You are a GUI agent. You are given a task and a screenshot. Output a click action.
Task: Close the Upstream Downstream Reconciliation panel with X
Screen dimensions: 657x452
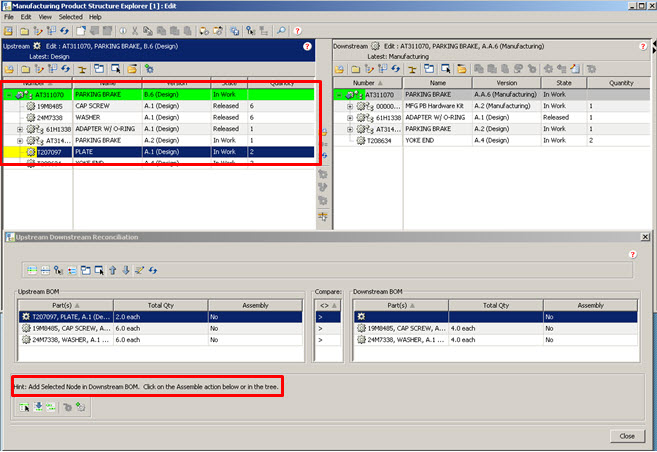645,237
